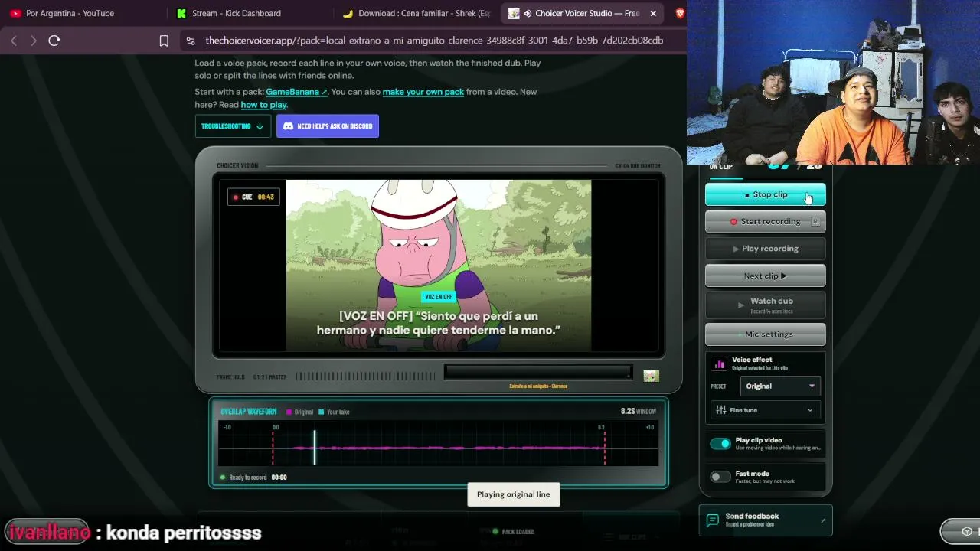Click the audio-playing speaker icon on the Choicer tab

point(528,13)
